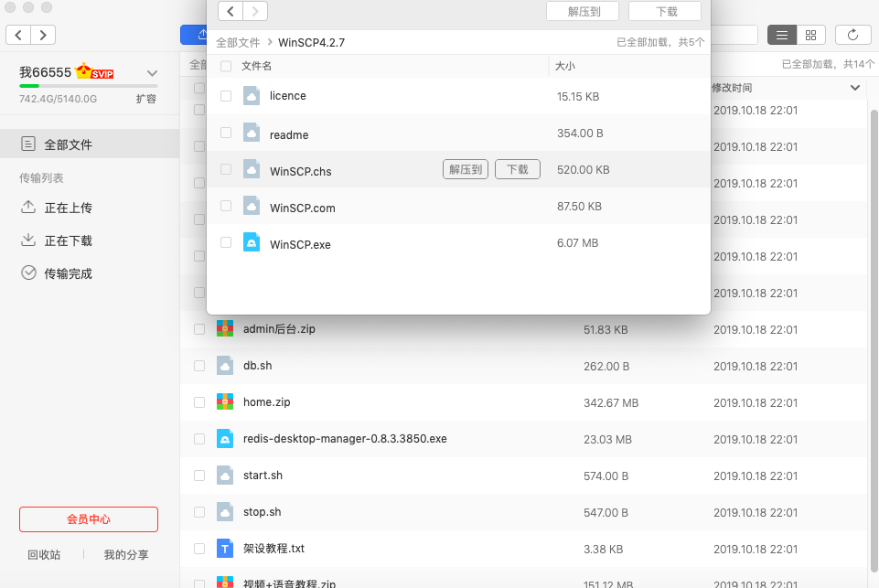Switch to grid view icon
The height and width of the screenshot is (588, 879).
click(x=810, y=35)
